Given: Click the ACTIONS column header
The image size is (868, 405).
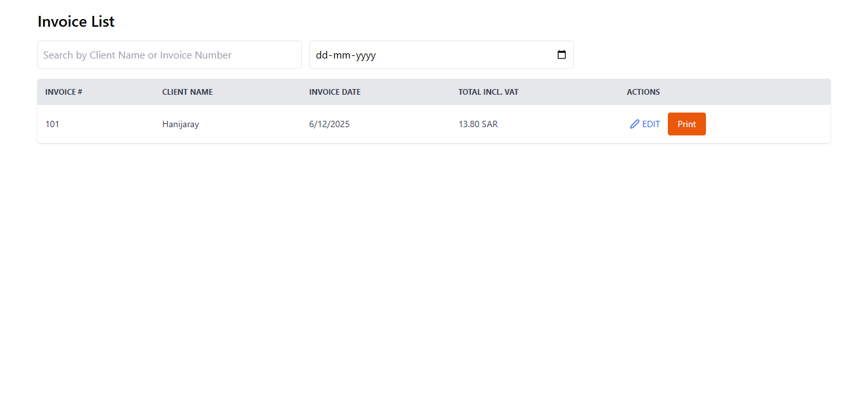Looking at the screenshot, I should [643, 92].
